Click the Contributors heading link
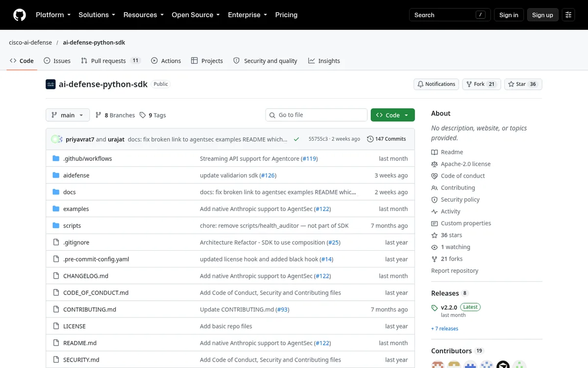Screen dimensions: 588x368 (457, 351)
